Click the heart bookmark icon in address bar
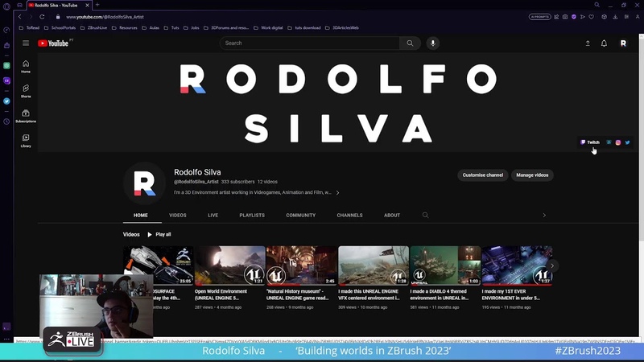 click(592, 17)
